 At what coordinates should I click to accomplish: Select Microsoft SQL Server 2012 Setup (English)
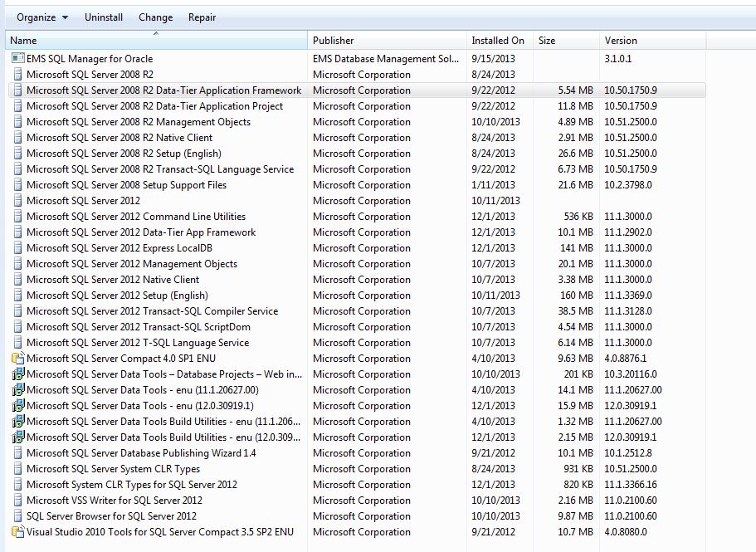[117, 296]
